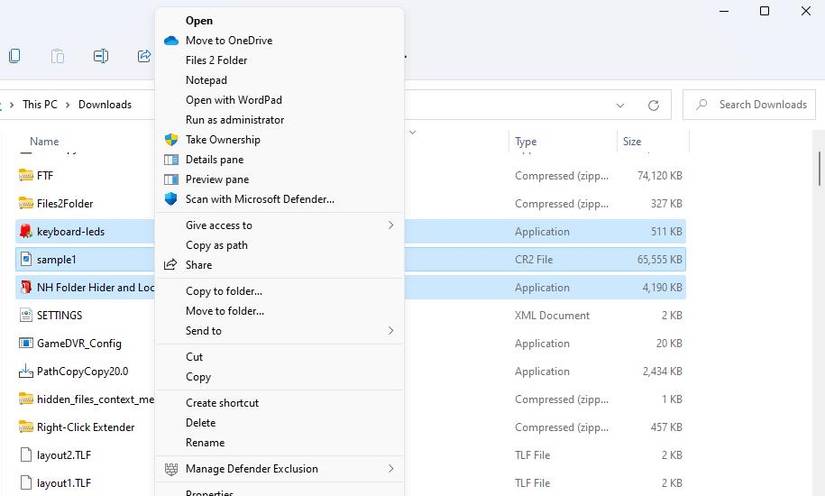Click the Take Ownership shield icon
The image size is (825, 496).
171,140
